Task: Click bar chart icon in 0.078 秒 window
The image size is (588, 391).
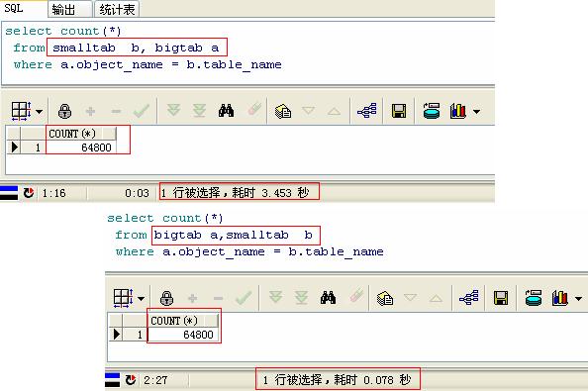Action: click(560, 298)
